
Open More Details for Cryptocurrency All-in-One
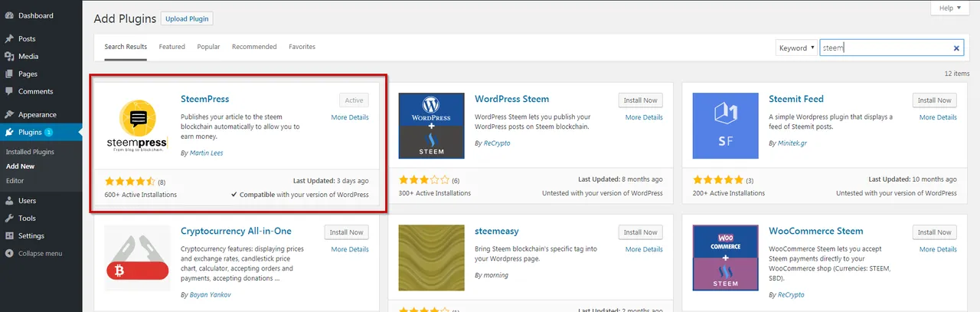pos(350,249)
